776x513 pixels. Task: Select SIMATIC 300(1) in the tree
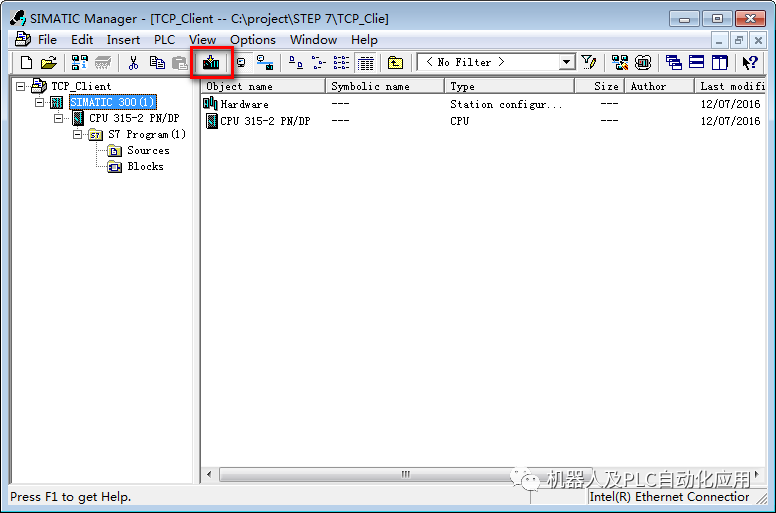[113, 102]
